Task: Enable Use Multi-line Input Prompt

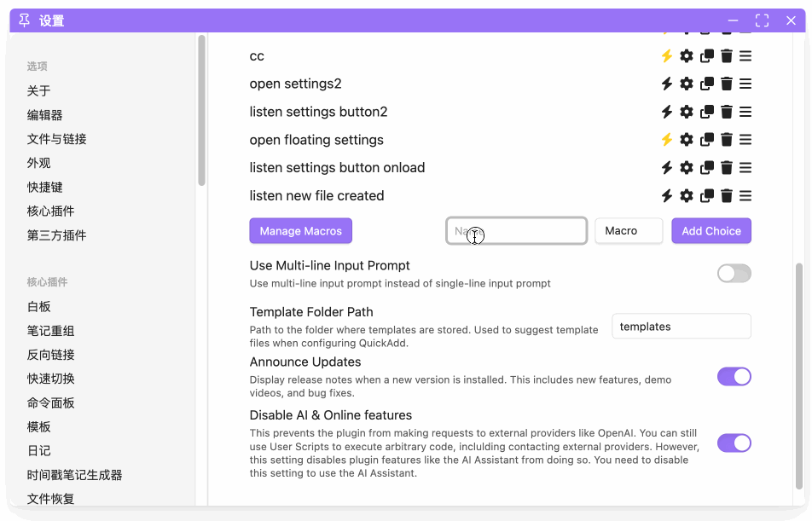Action: coord(734,274)
